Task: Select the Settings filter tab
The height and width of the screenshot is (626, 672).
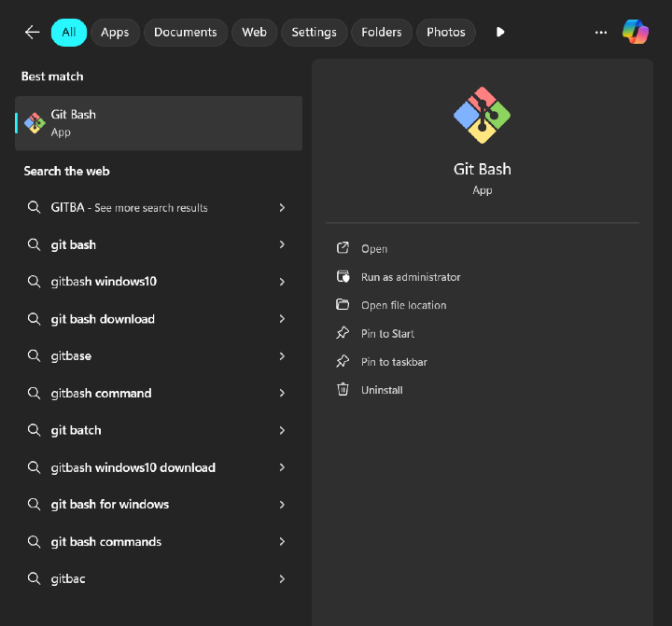Action: pos(314,32)
